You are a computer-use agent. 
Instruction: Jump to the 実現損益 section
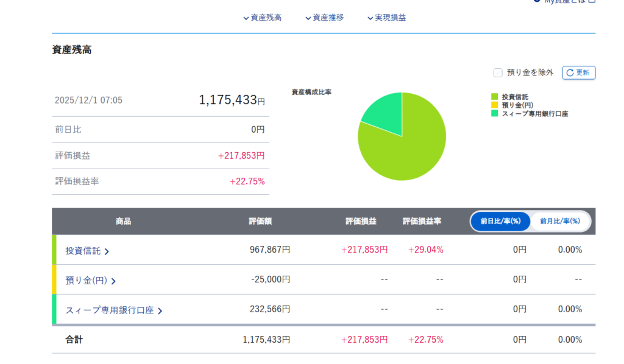[390, 18]
